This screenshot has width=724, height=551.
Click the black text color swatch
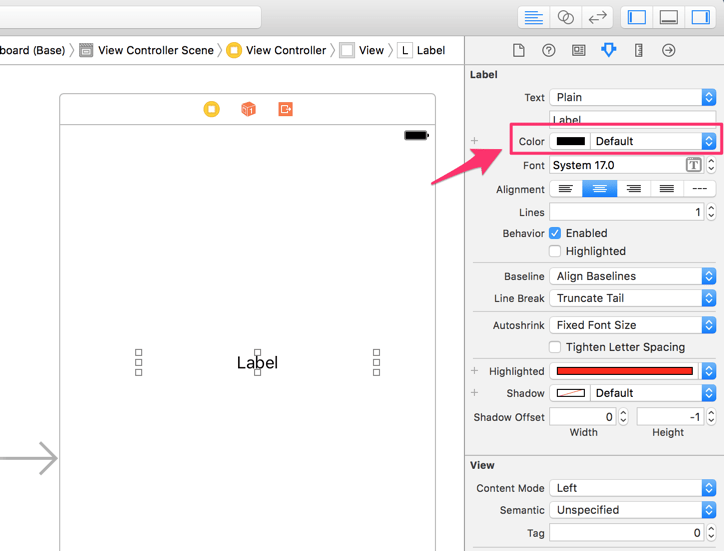pos(571,141)
